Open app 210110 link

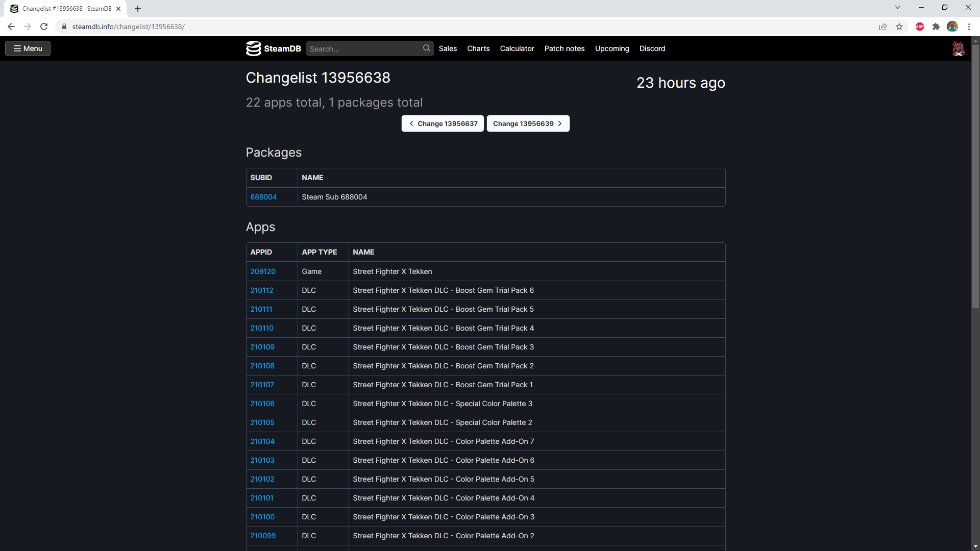coord(262,328)
